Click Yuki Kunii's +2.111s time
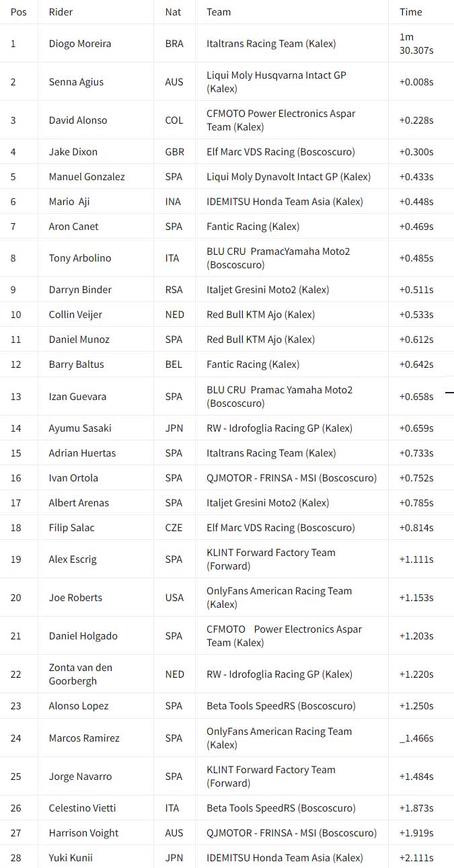Image resolution: width=454 pixels, height=868 pixels. click(x=416, y=858)
